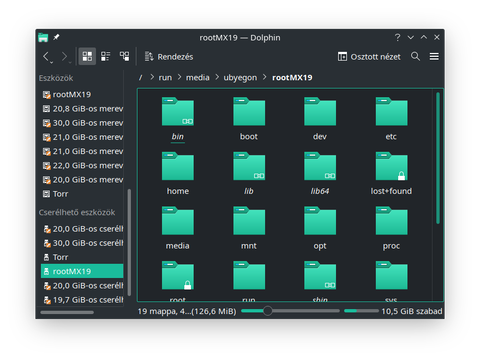Open 19,7 GiB-os cserélhető device
The image size is (480, 361).
(x=82, y=300)
